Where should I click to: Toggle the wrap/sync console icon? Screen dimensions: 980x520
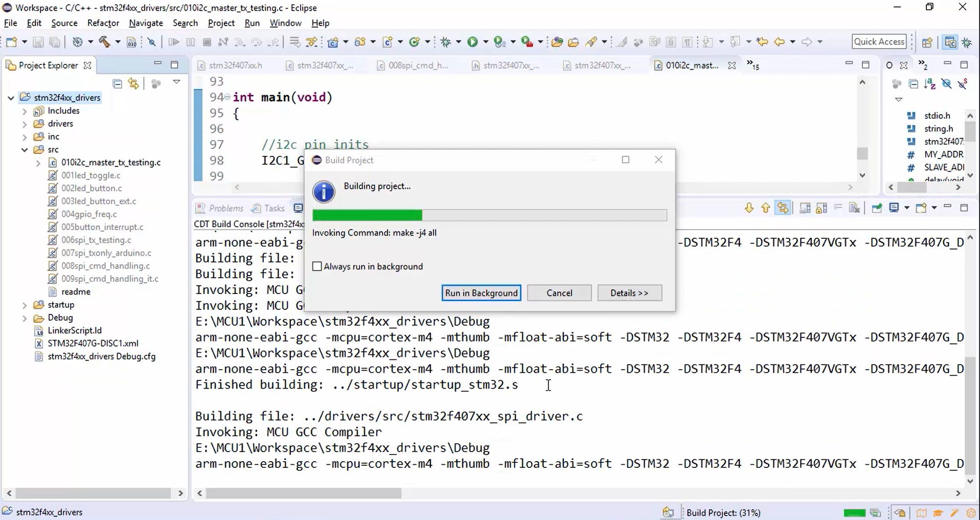(x=783, y=208)
